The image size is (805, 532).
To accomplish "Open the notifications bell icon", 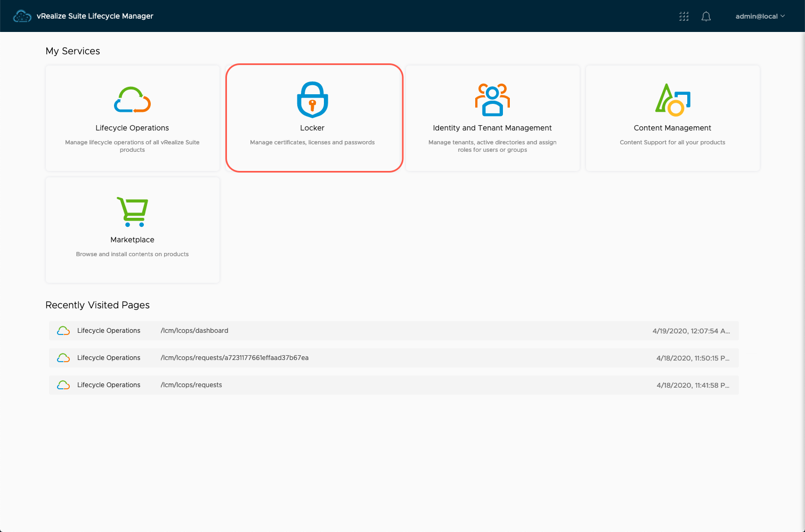I will (706, 17).
